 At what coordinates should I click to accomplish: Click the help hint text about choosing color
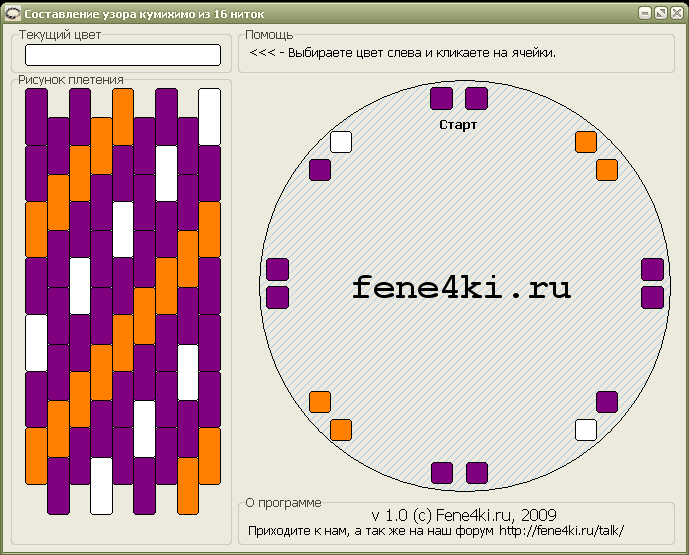pos(403,53)
